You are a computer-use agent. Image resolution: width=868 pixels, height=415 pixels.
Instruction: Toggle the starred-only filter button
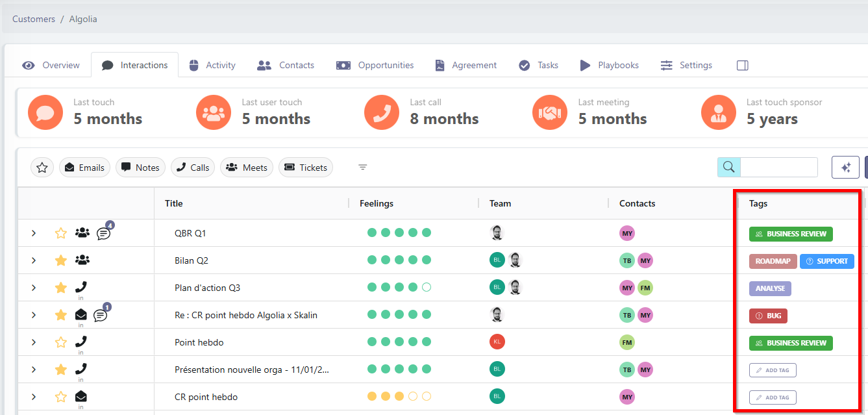click(x=42, y=168)
